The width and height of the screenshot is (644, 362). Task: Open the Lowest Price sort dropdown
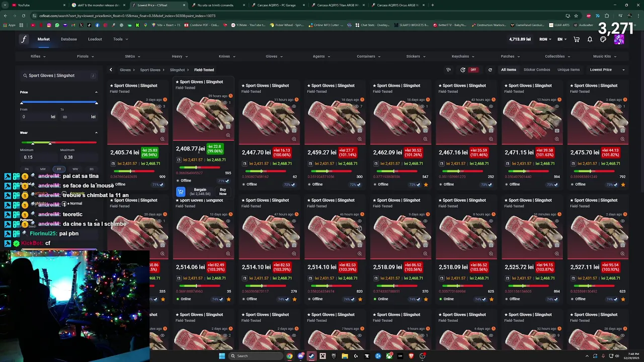tap(607, 70)
